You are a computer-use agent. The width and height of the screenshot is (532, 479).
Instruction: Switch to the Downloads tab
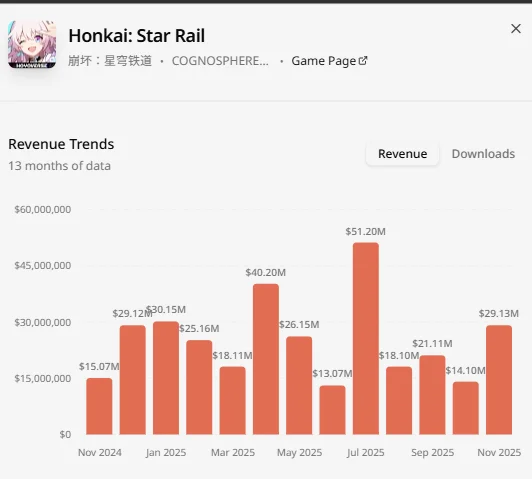[x=483, y=154]
